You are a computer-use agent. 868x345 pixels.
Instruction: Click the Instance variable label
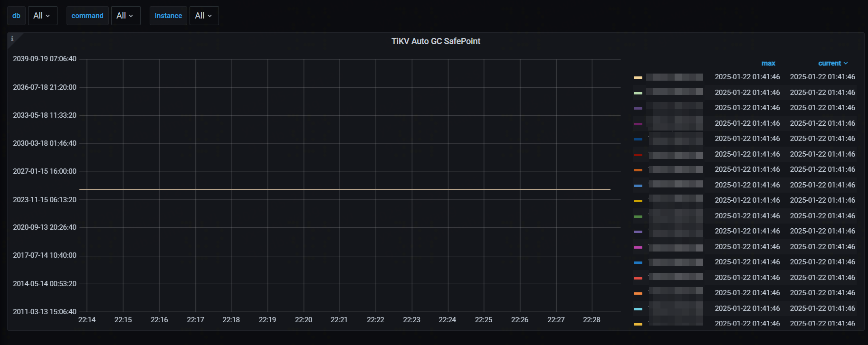(x=168, y=16)
